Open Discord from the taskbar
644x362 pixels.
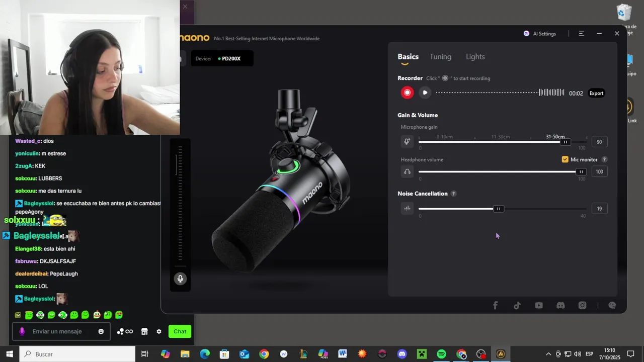click(402, 354)
